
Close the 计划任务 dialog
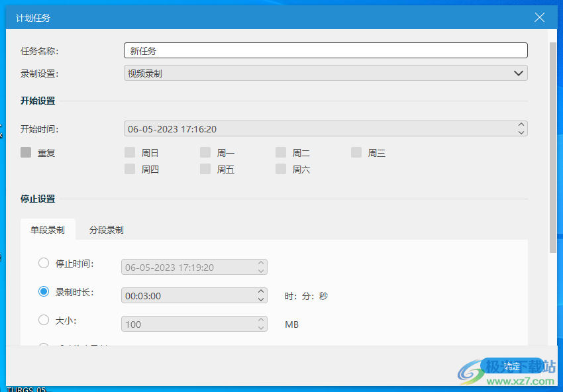tap(539, 17)
